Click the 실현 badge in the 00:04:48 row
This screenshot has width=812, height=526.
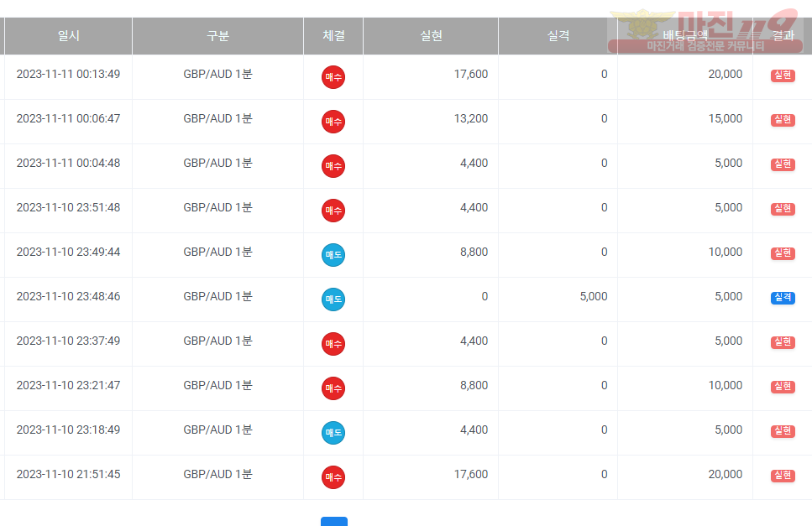coord(783,164)
